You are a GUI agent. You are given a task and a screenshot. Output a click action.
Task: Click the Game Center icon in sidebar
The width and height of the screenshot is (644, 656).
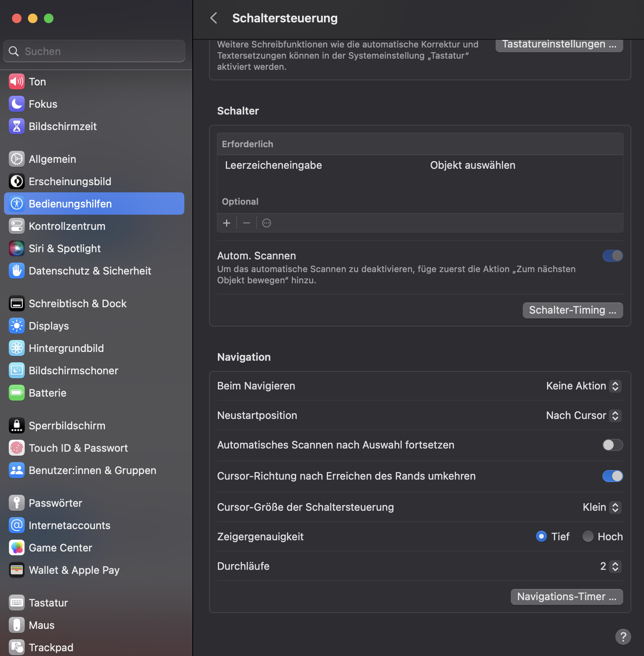[17, 548]
